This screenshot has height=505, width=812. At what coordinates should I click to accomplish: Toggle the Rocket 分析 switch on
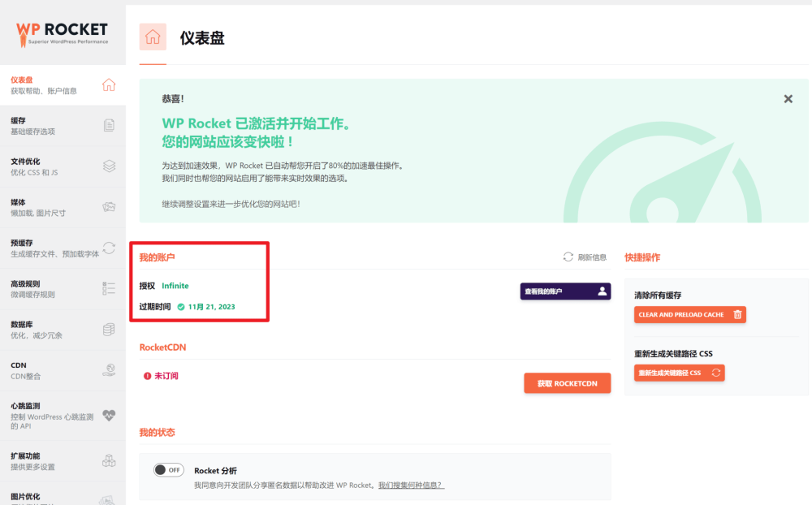[168, 470]
